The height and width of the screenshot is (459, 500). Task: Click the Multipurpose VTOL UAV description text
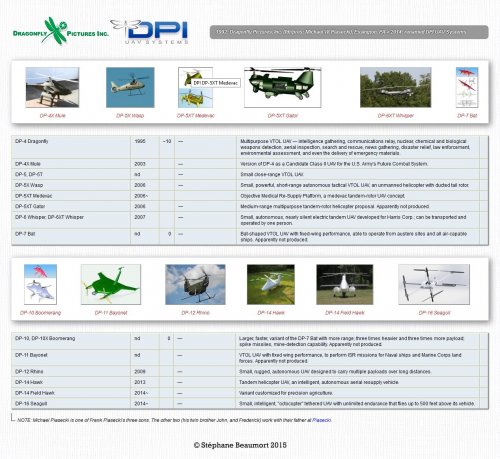coord(355,147)
